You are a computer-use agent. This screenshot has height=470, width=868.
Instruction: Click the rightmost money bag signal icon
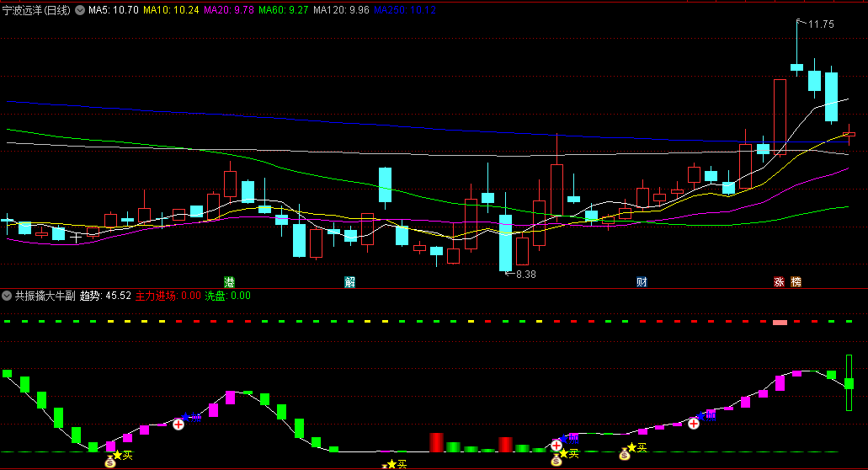pos(625,454)
